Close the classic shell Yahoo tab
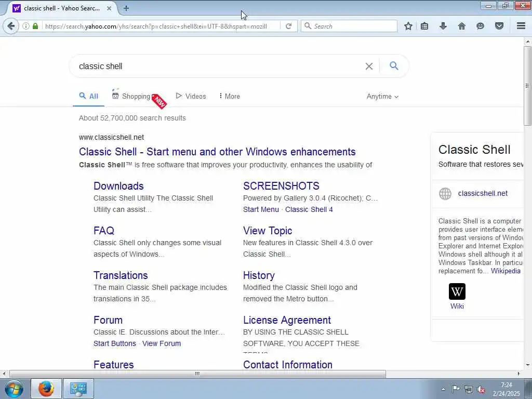Image resolution: width=532 pixels, height=399 pixels. tap(109, 8)
